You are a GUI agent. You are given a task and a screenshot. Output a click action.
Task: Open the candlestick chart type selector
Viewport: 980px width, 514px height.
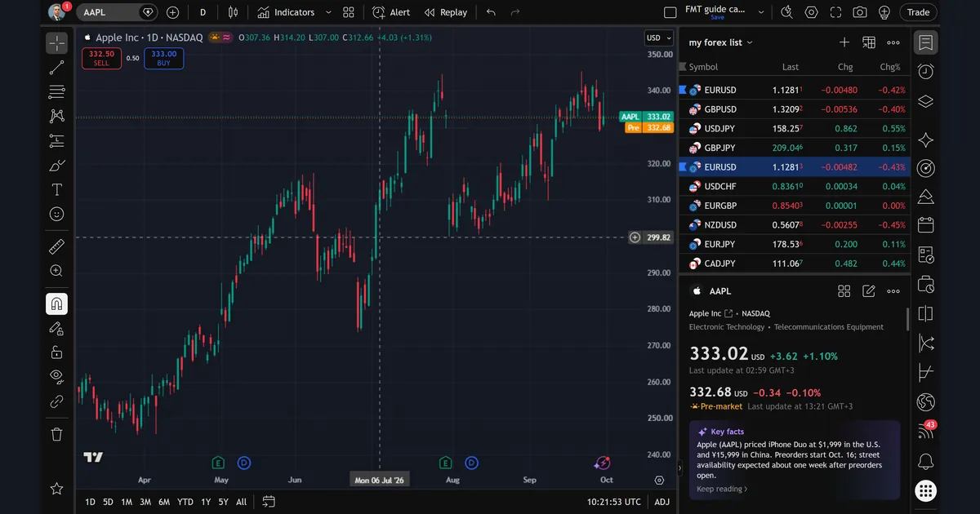[x=234, y=12]
